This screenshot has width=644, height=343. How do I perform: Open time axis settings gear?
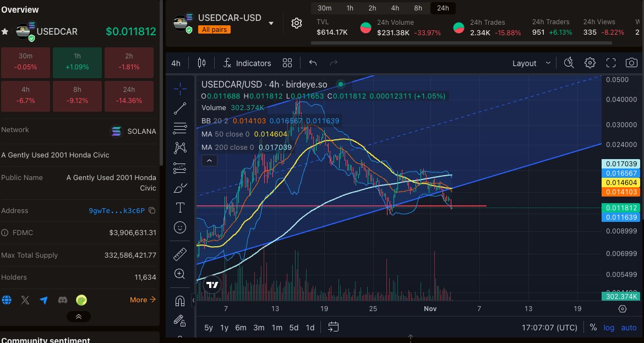[x=622, y=308]
